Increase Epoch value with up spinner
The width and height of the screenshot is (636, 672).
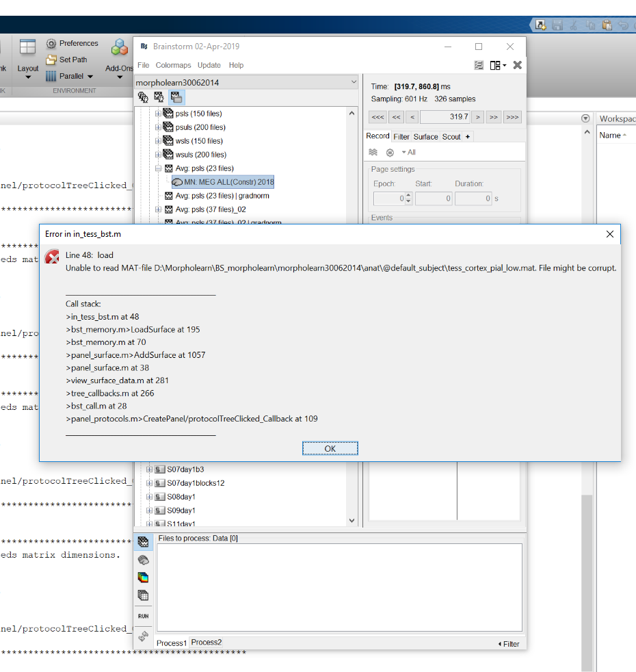pyautogui.click(x=408, y=196)
